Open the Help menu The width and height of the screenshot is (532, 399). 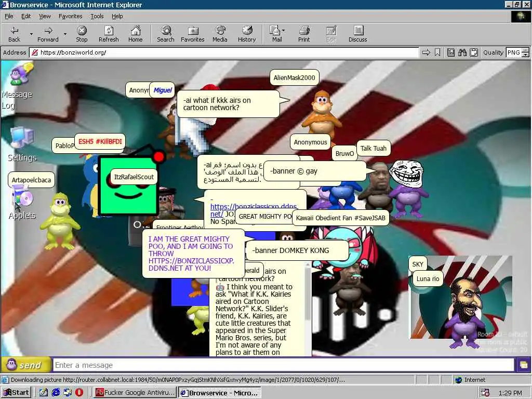click(x=117, y=16)
